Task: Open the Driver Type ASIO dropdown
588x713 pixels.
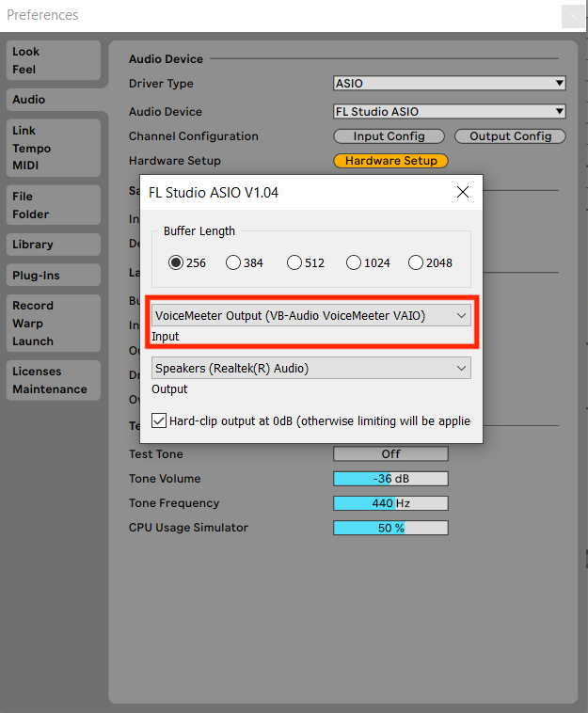Action: coord(449,84)
